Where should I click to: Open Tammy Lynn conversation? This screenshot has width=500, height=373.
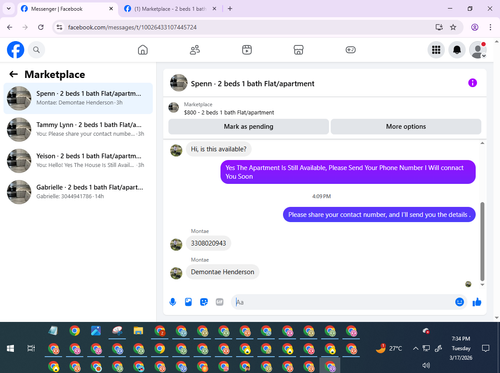(x=78, y=129)
